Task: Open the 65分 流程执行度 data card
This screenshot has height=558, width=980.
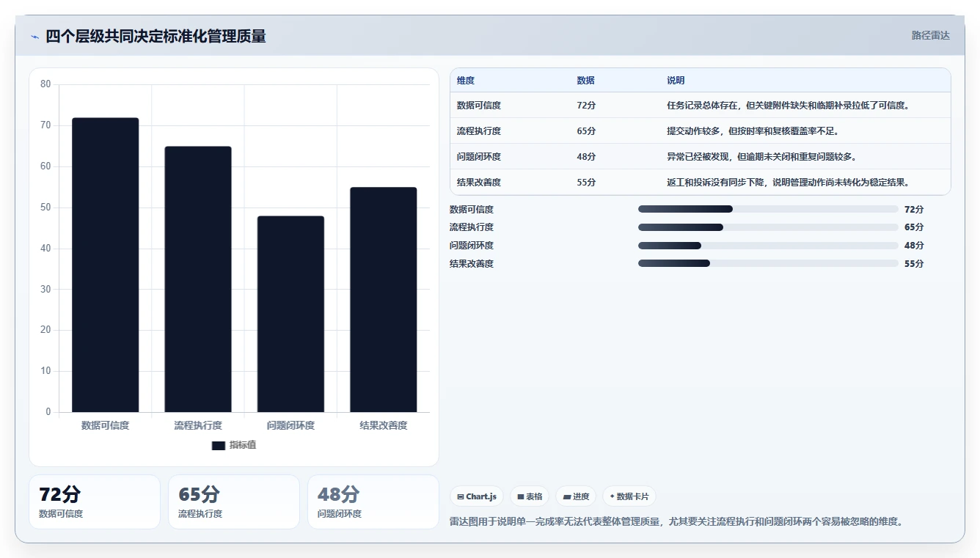Action: pyautogui.click(x=234, y=502)
